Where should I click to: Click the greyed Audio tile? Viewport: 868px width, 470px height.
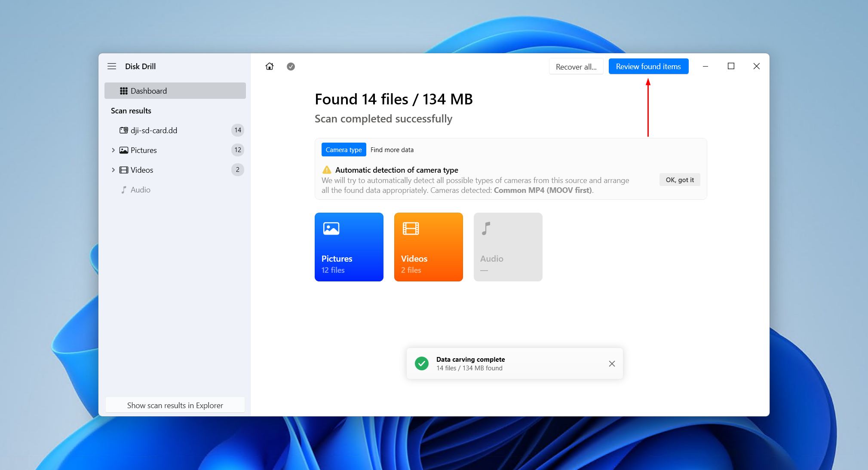coord(508,247)
